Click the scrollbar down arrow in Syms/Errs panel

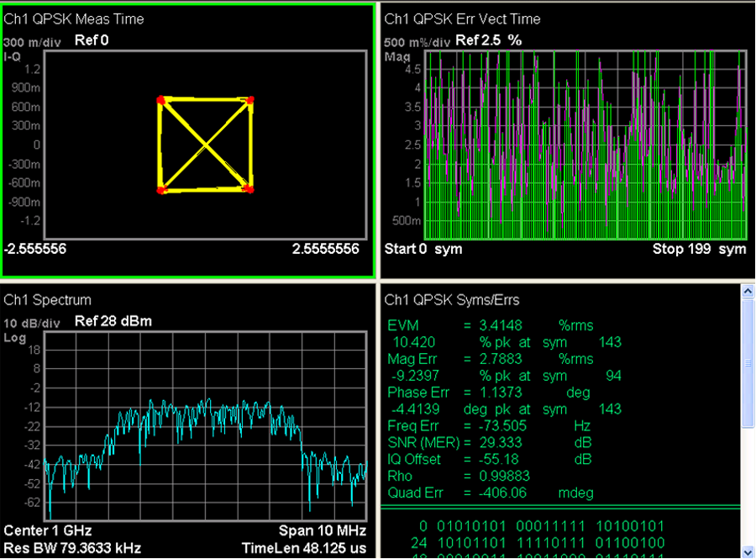point(748,551)
